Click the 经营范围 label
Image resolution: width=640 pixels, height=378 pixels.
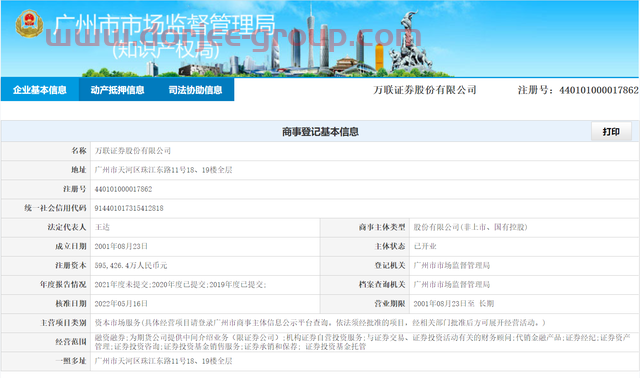(x=71, y=342)
